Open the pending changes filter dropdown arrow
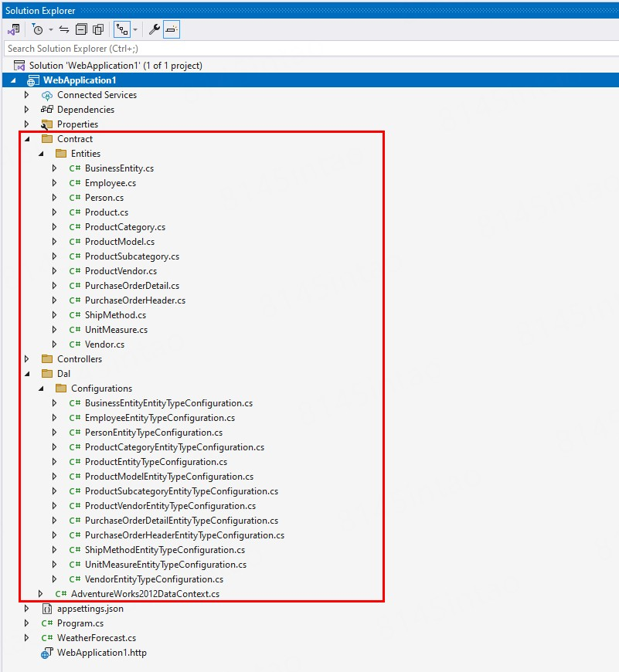This screenshot has height=672, width=619. pos(51,29)
